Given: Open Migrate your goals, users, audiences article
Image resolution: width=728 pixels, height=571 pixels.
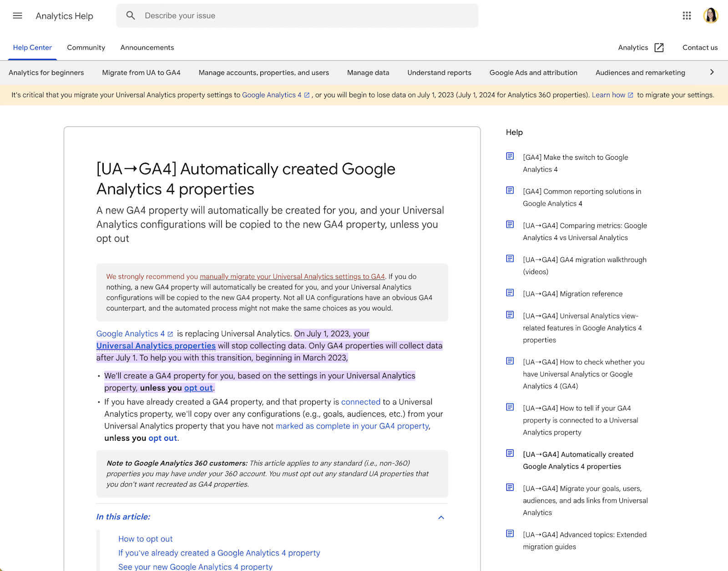Looking at the screenshot, I should tap(586, 500).
